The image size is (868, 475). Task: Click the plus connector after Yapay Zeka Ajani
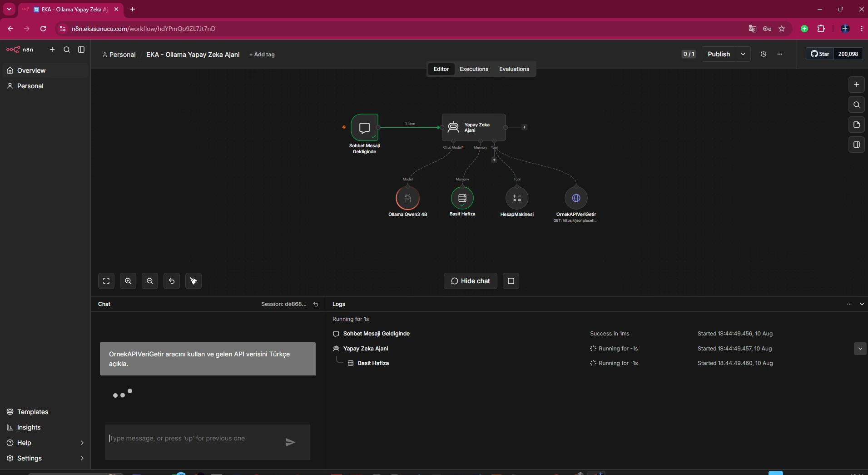tap(524, 127)
